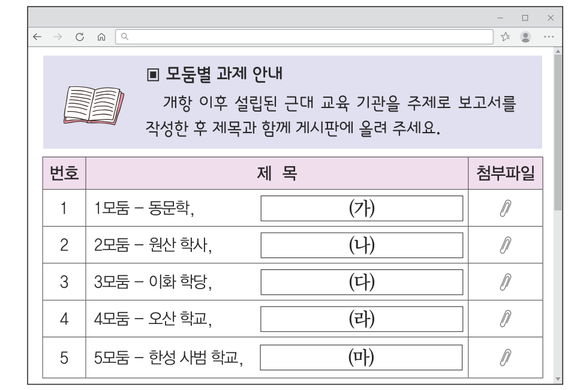Viewport: 574px width, 390px height.
Task: Click the (라) title input box
Action: [362, 319]
